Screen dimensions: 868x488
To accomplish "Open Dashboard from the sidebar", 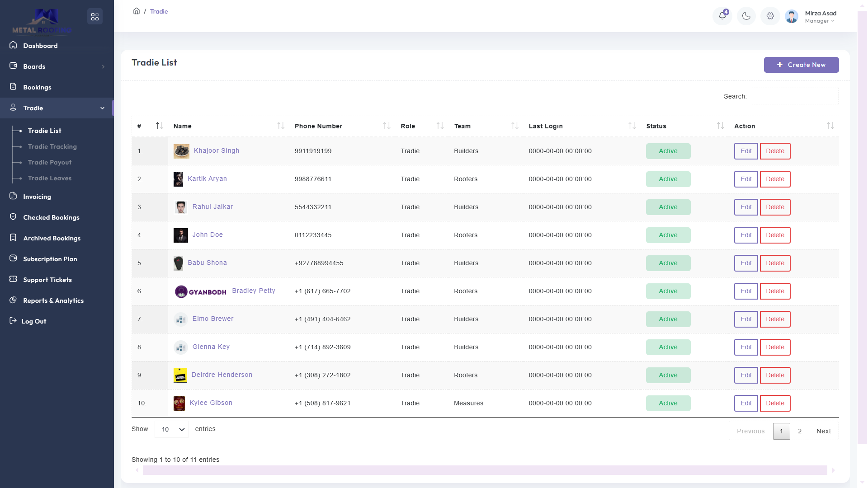I will tap(40, 46).
